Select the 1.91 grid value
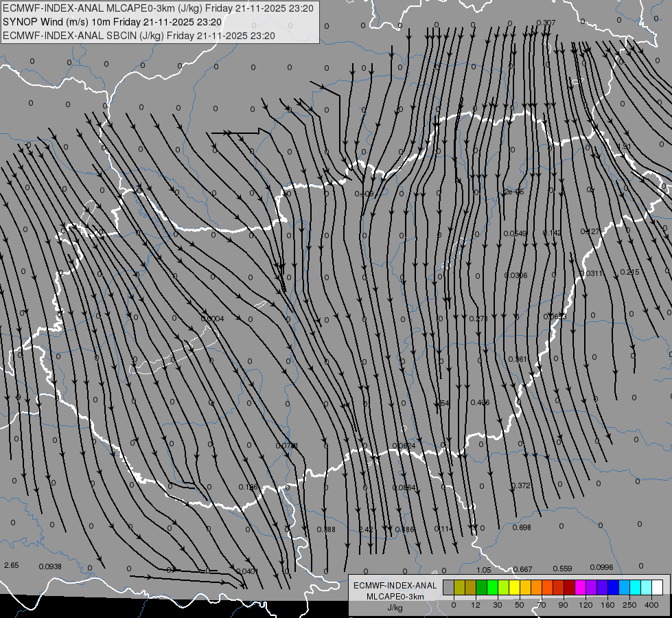Screen dimensions: 672x618 624,146
